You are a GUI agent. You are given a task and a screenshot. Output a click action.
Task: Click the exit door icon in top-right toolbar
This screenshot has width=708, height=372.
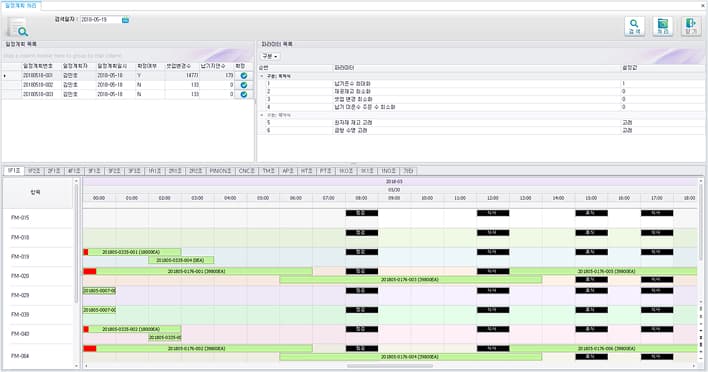tap(691, 26)
